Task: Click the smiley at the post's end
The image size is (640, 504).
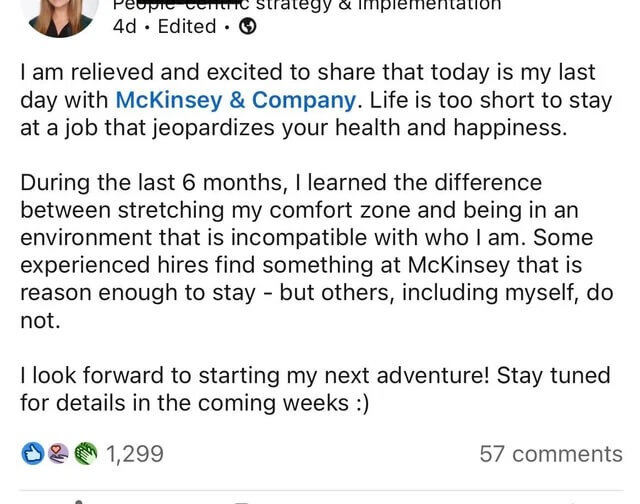Action: click(x=360, y=403)
